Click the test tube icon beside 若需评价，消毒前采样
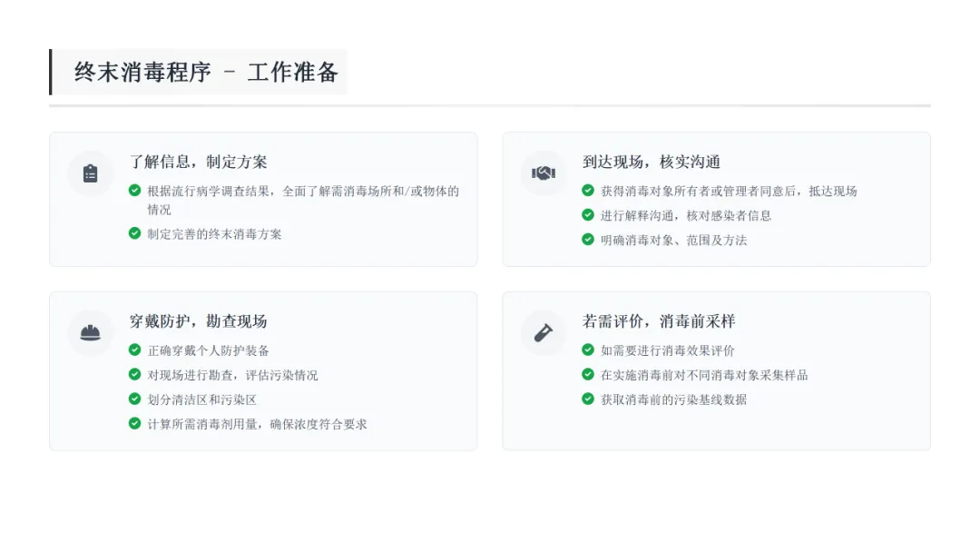980x552 pixels. [x=544, y=333]
